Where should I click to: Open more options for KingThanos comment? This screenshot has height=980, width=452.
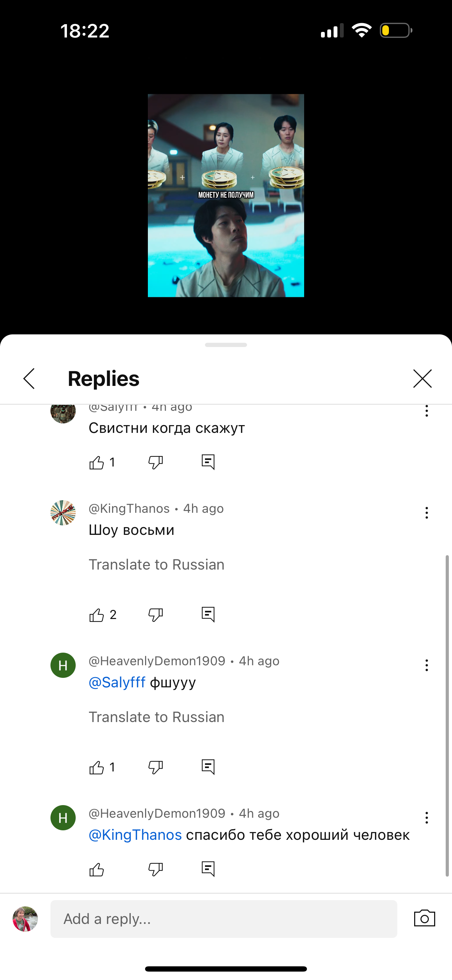[x=426, y=513]
